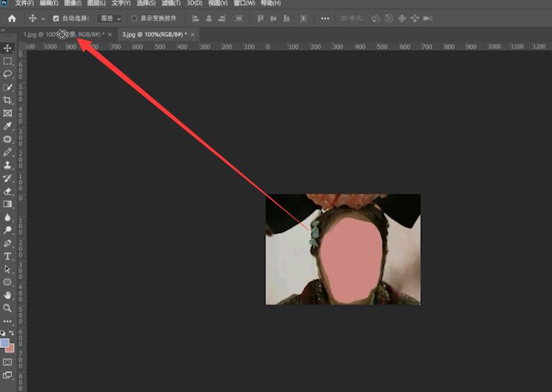Toggle the 自动选择 checkbox
This screenshot has height=392, width=552.
tap(56, 18)
